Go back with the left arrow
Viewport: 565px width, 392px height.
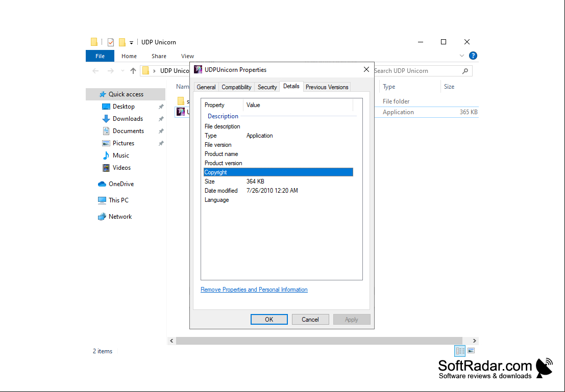95,71
